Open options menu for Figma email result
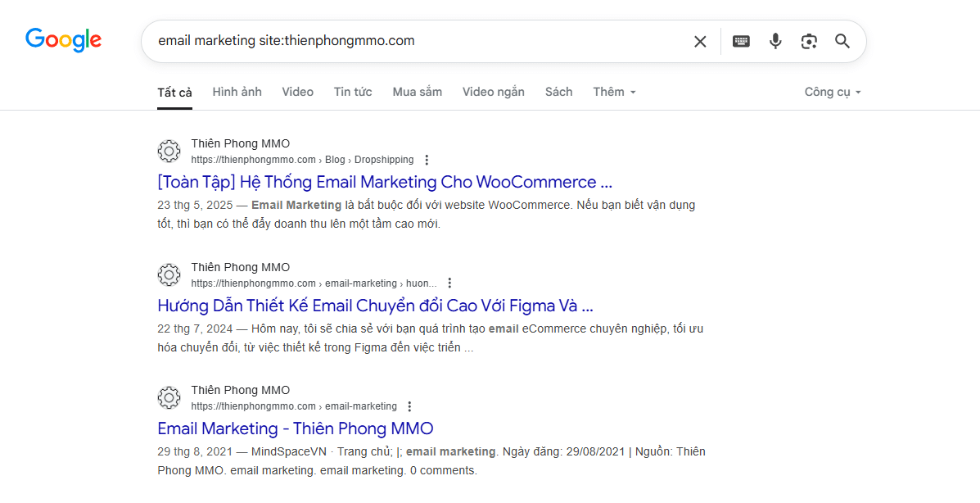The width and height of the screenshot is (980, 503). [449, 283]
